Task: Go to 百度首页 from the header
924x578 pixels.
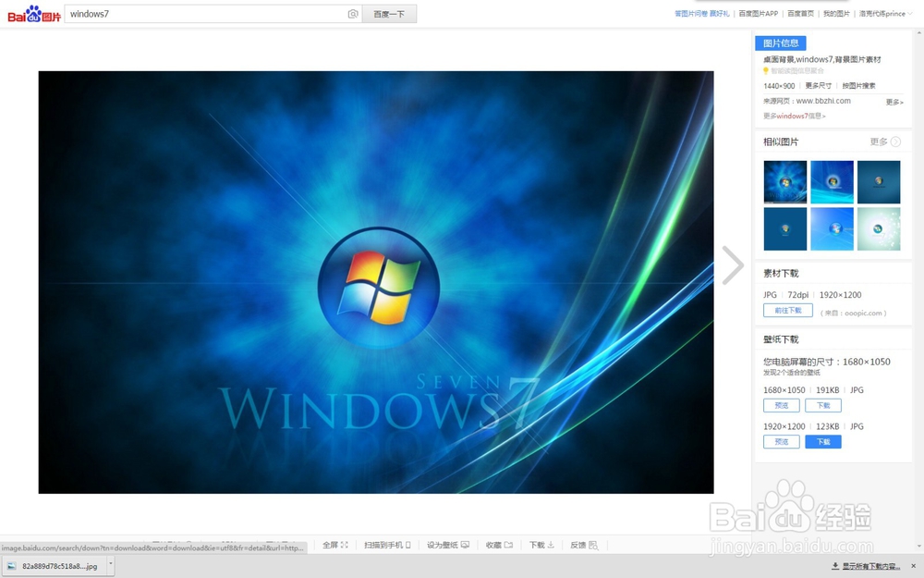Action: click(800, 14)
